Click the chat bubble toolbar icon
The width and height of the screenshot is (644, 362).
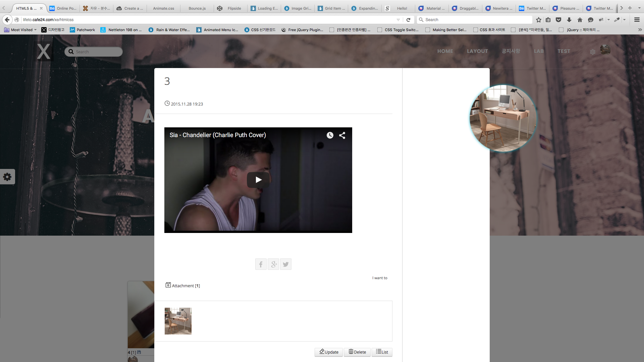coord(591,20)
